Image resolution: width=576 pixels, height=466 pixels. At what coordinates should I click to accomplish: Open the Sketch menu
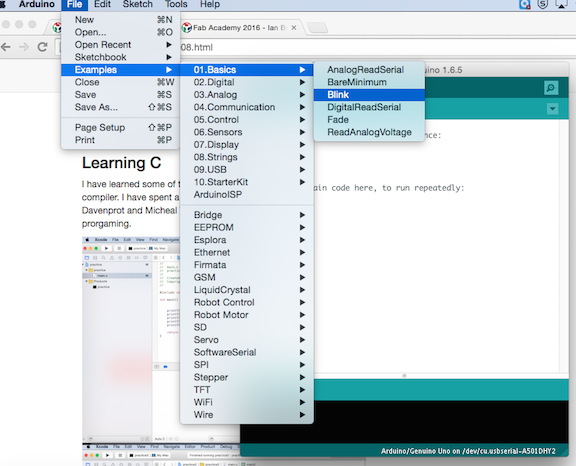click(138, 4)
